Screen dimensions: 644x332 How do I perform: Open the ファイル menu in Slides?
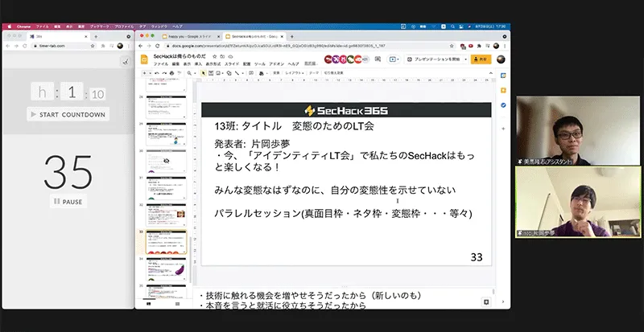pos(160,64)
